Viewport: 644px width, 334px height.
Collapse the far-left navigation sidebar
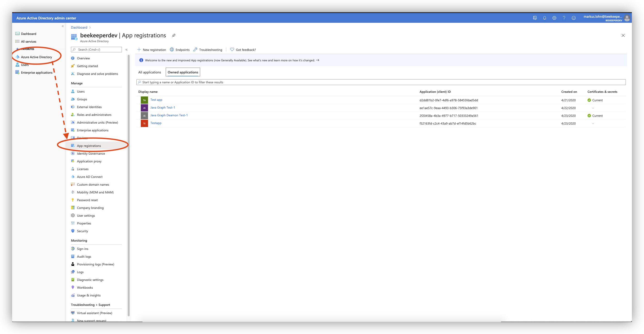(63, 26)
